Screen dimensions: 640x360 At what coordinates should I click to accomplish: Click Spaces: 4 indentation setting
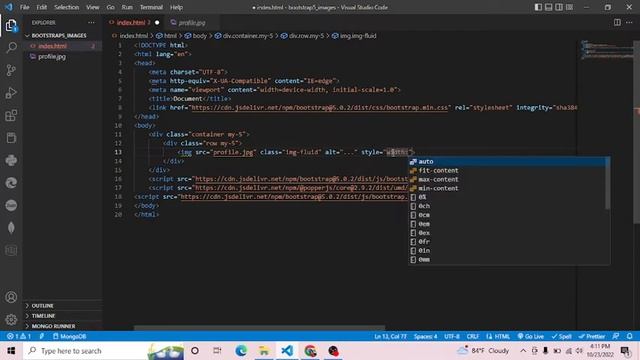[x=425, y=336]
